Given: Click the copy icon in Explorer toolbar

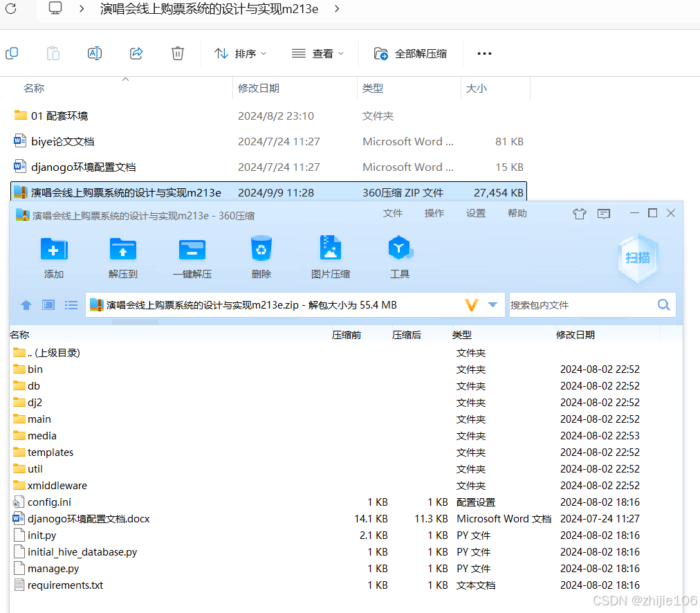Looking at the screenshot, I should (x=12, y=53).
